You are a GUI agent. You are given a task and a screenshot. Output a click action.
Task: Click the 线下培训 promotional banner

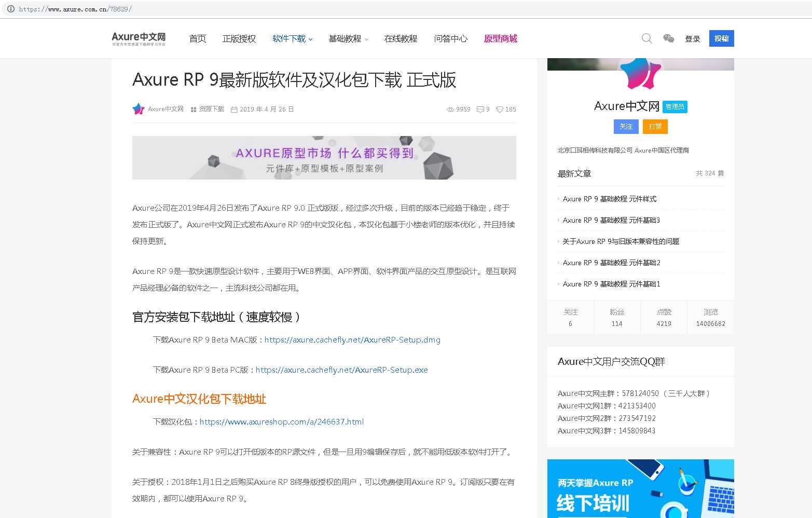[641, 488]
